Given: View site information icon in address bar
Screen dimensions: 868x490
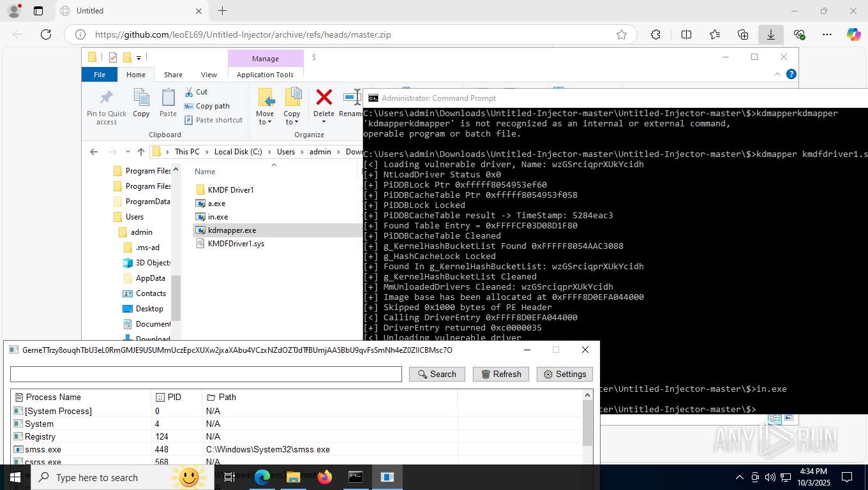Looking at the screenshot, I should 80,34.
